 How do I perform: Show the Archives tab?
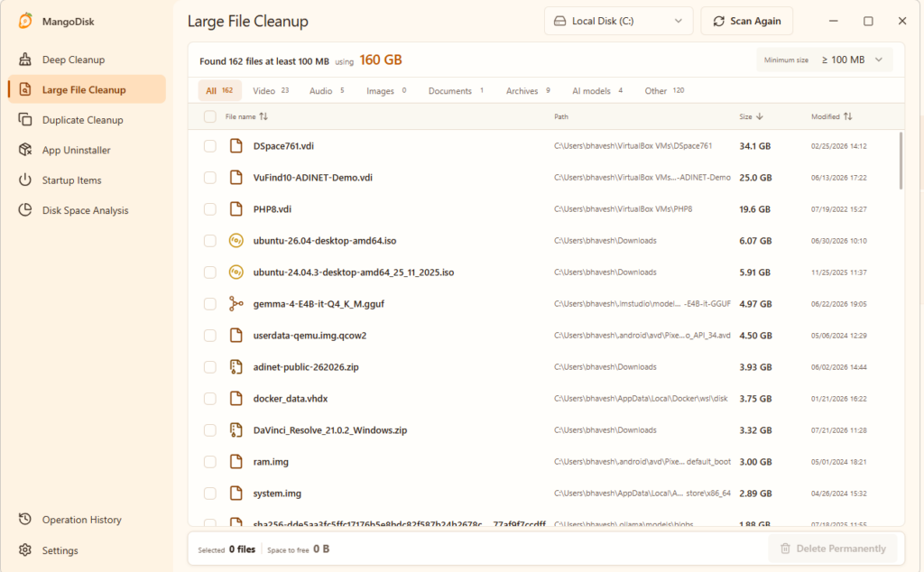528,90
